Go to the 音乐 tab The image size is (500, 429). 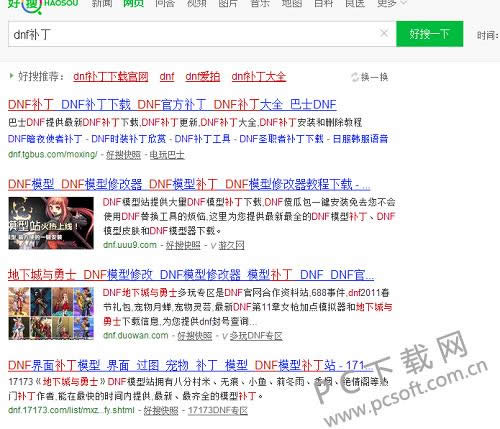click(x=260, y=3)
